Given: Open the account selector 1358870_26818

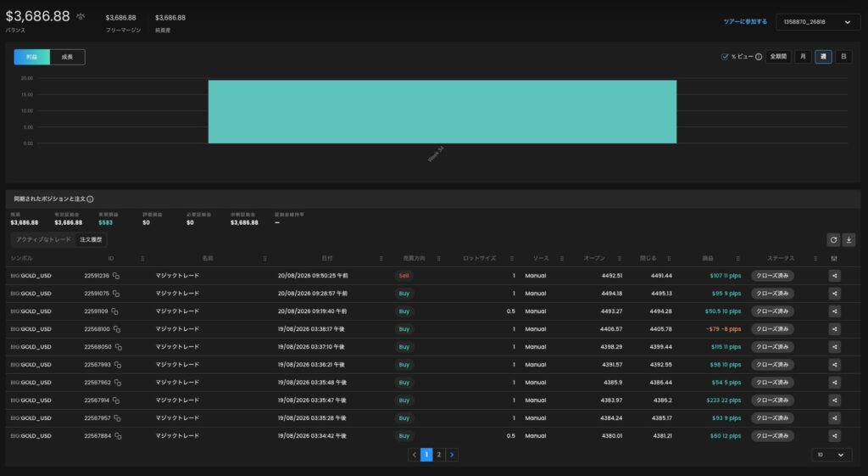Looking at the screenshot, I should pyautogui.click(x=818, y=22).
